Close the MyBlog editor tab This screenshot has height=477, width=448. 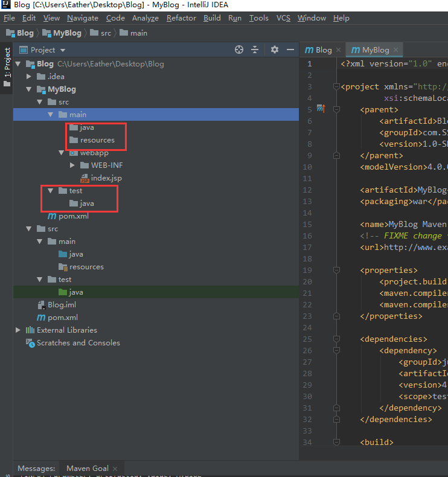point(395,50)
